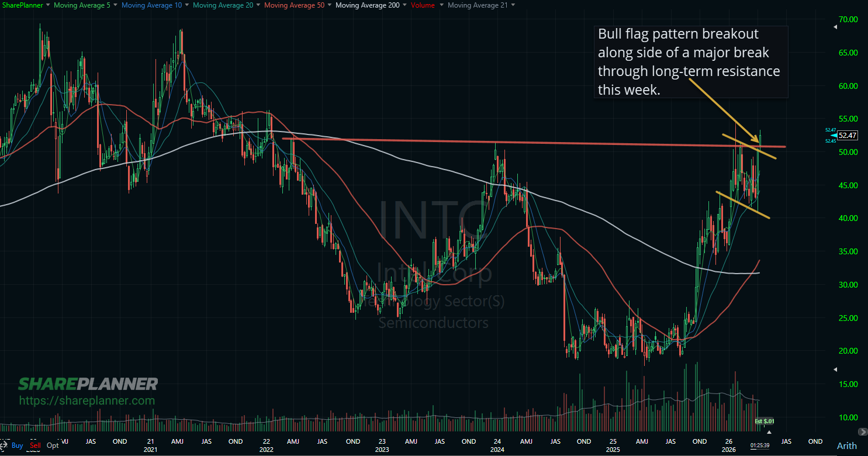Viewport: 868px width, 456px height.
Task: Click the Sell button
Action: tap(34, 445)
